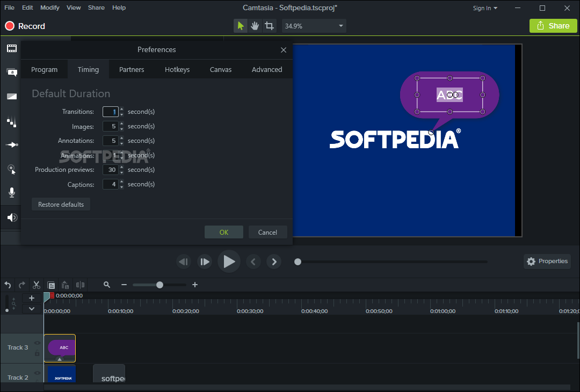Activate the Crop tool

[269, 26]
